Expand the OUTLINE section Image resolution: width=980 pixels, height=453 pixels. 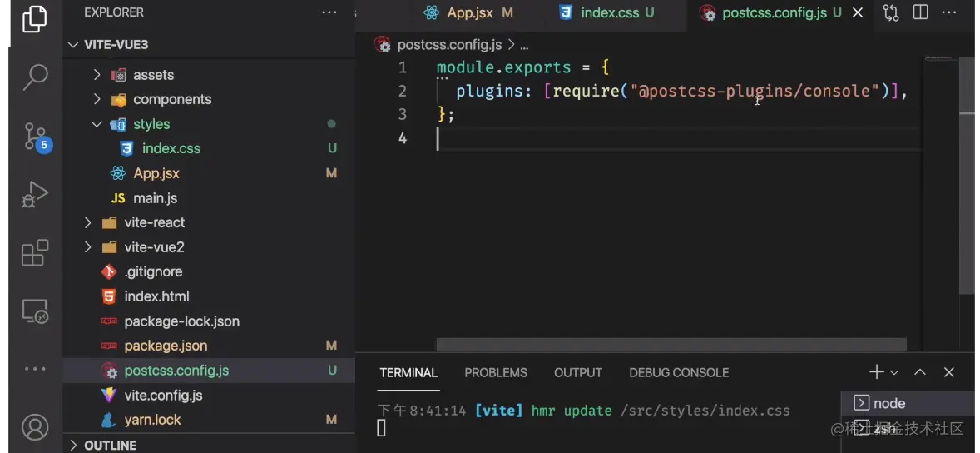74,445
